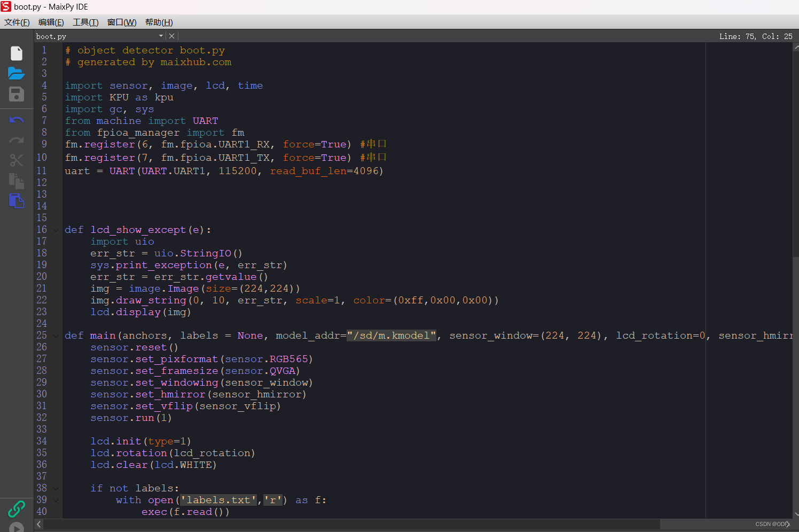Click 'set_hmirror' on line 30

tap(170, 394)
